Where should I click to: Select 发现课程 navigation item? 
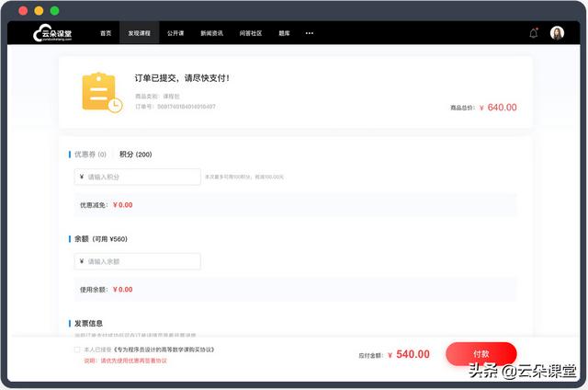click(x=139, y=33)
